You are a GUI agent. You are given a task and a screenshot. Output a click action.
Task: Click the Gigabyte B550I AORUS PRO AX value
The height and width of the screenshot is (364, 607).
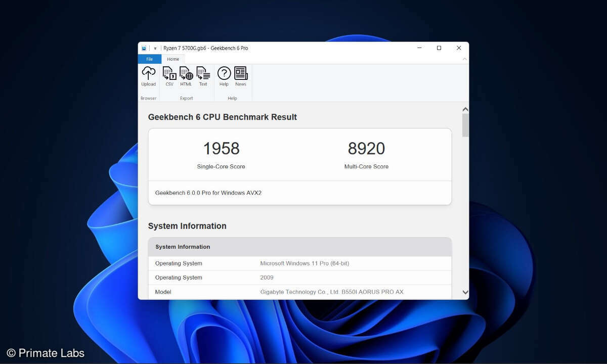[332, 292]
